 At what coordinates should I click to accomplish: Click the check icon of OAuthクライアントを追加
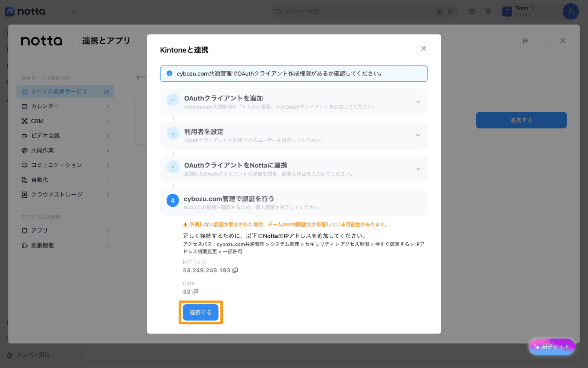point(173,100)
